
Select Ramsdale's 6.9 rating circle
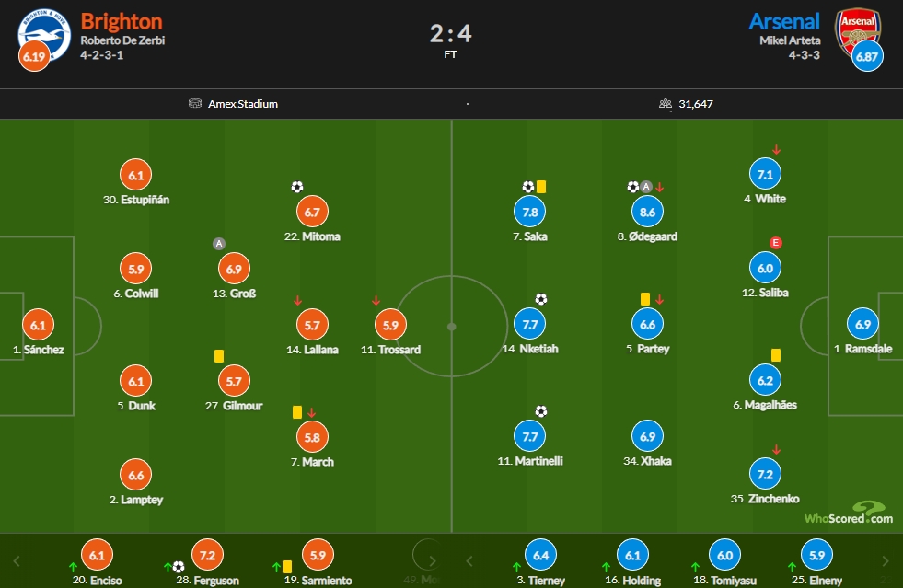tap(862, 324)
